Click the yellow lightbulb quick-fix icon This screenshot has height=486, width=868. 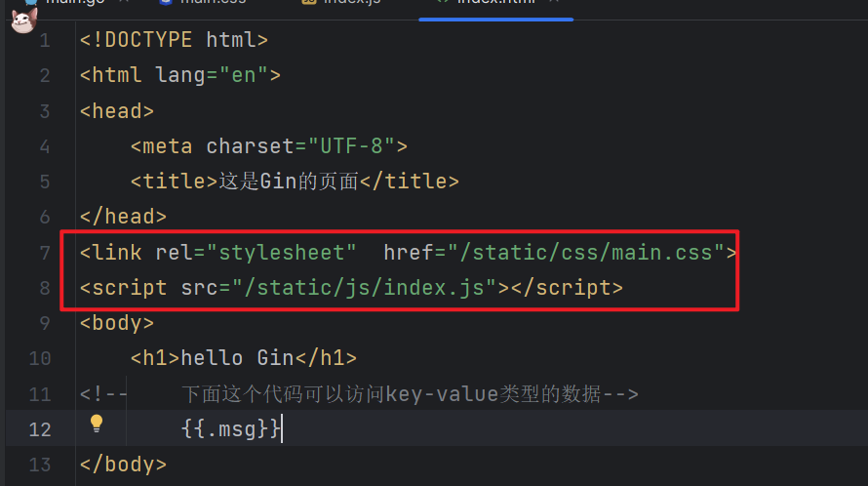(97, 424)
